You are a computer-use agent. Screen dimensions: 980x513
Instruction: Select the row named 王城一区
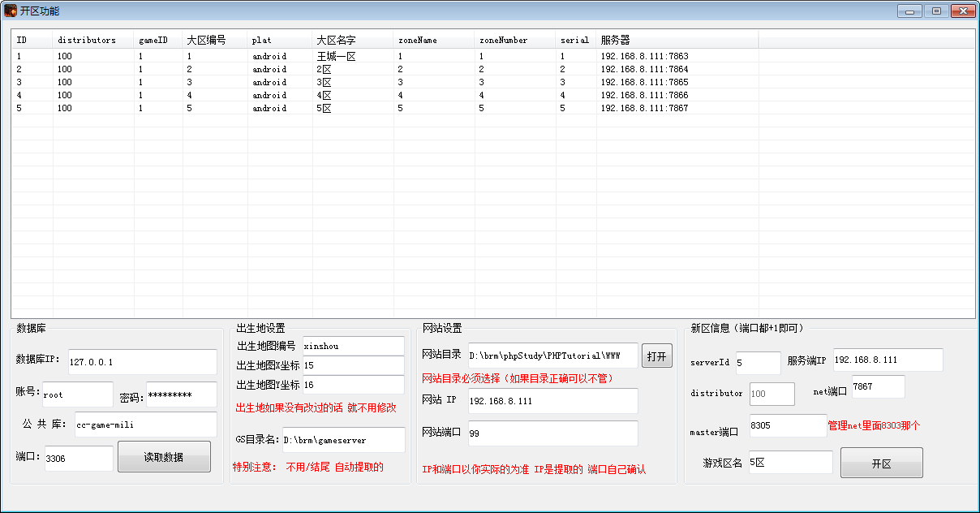[336, 57]
